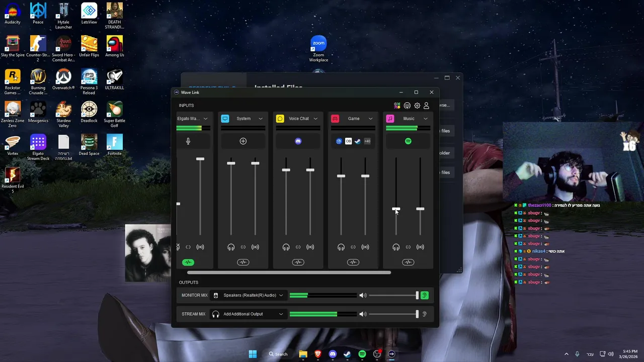Open Elgato Stream Deck desktop shortcut
Screen dimensions: 644x362
click(38, 147)
